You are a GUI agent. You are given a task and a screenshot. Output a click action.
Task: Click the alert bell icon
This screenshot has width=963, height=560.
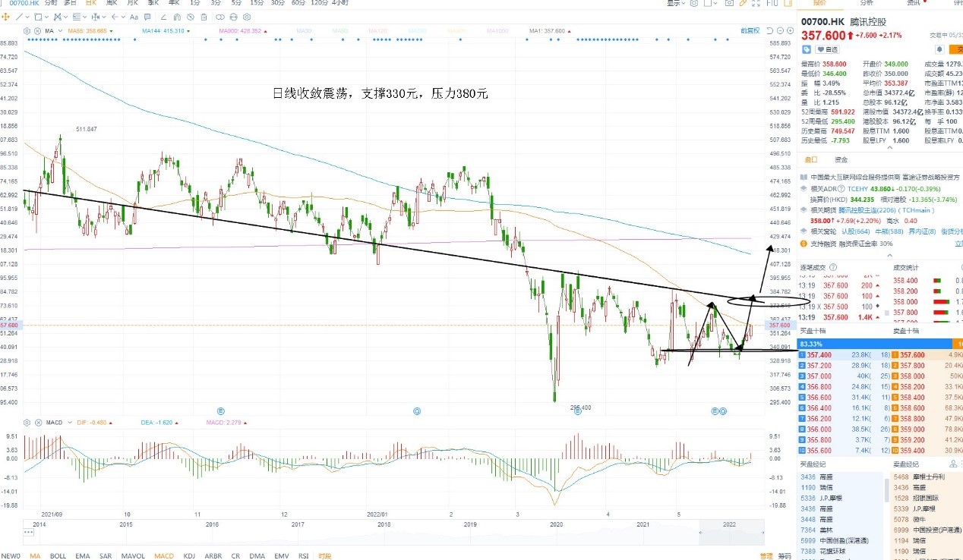(x=939, y=49)
